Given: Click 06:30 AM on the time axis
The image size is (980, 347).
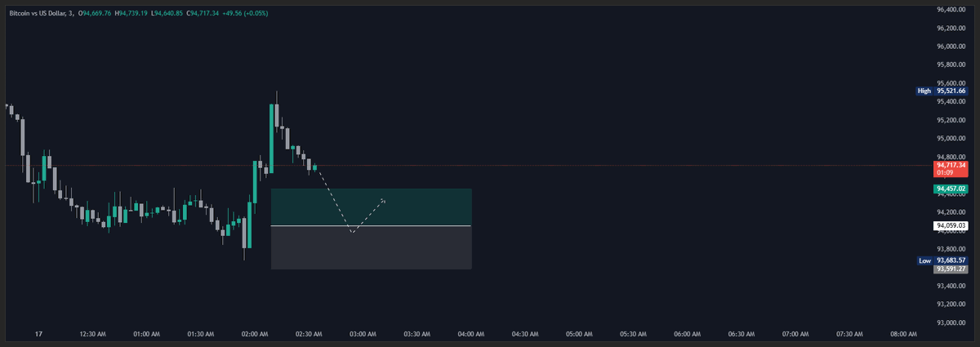Looking at the screenshot, I should pyautogui.click(x=742, y=334).
